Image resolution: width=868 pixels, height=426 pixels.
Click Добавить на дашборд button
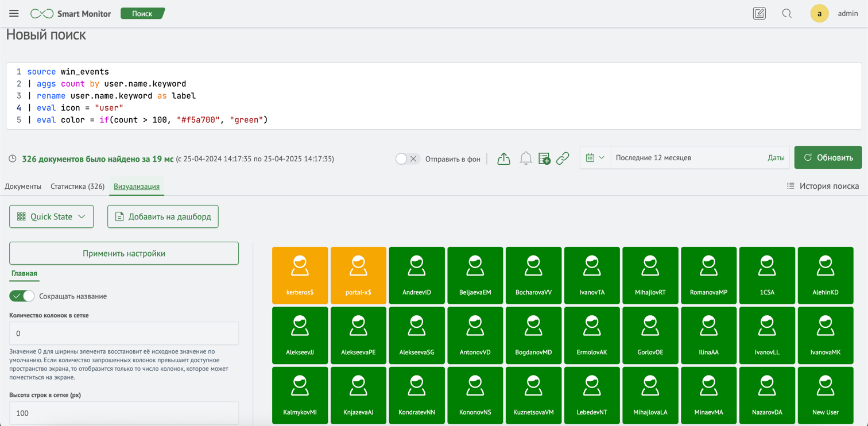pyautogui.click(x=163, y=216)
